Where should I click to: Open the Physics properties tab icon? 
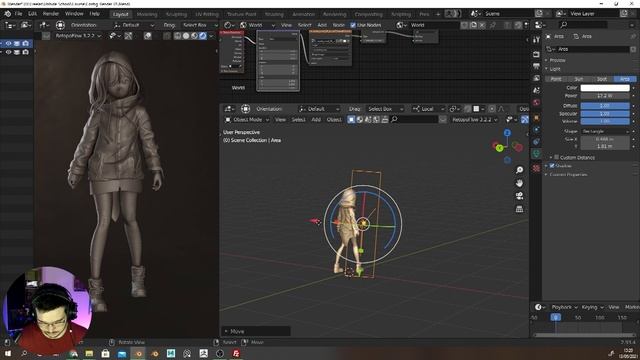536,130
